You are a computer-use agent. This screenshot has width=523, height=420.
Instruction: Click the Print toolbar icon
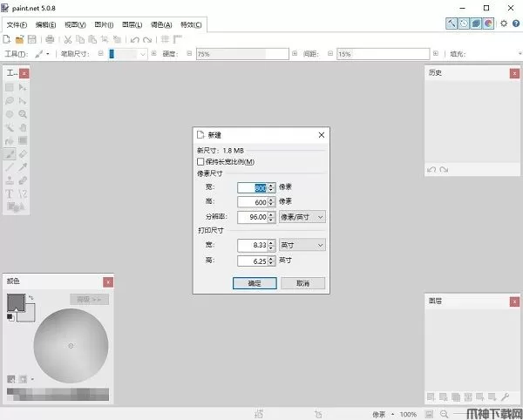click(x=50, y=39)
